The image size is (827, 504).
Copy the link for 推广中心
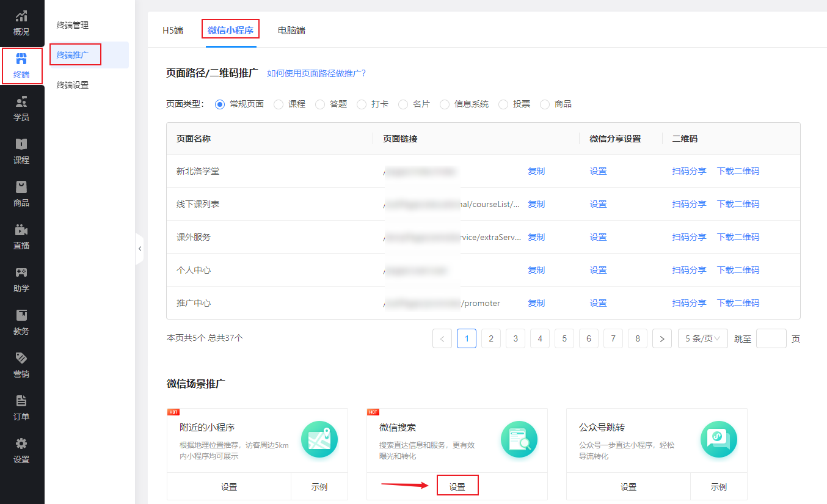(x=536, y=303)
